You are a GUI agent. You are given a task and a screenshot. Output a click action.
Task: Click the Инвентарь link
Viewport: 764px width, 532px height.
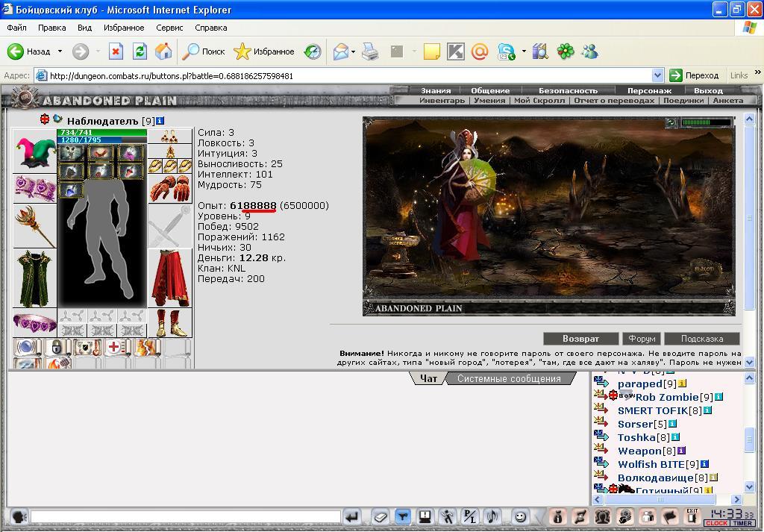click(x=442, y=101)
